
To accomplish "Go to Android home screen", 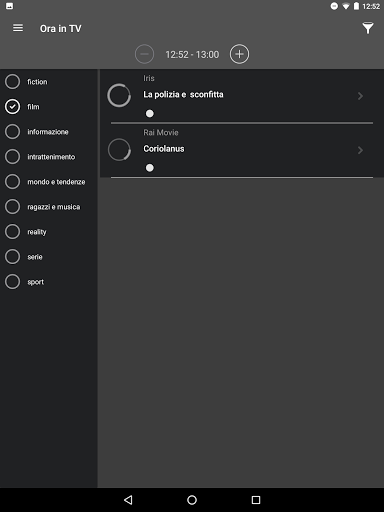I will [x=192, y=500].
